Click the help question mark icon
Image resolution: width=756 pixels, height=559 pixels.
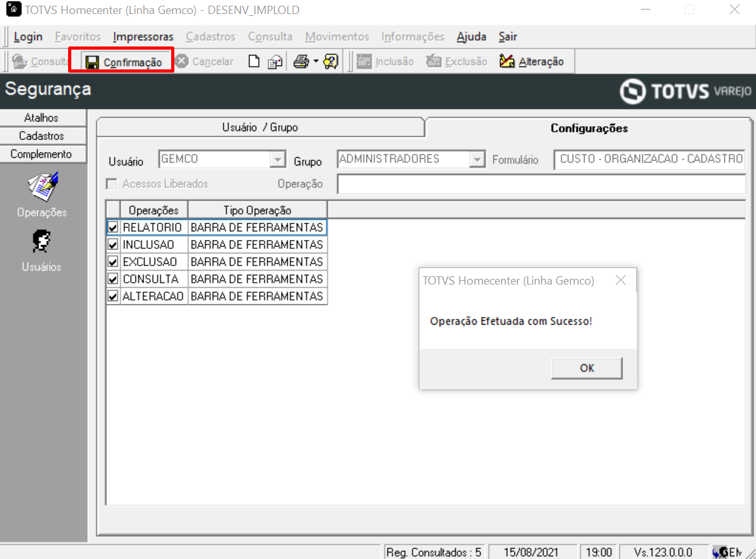click(332, 62)
